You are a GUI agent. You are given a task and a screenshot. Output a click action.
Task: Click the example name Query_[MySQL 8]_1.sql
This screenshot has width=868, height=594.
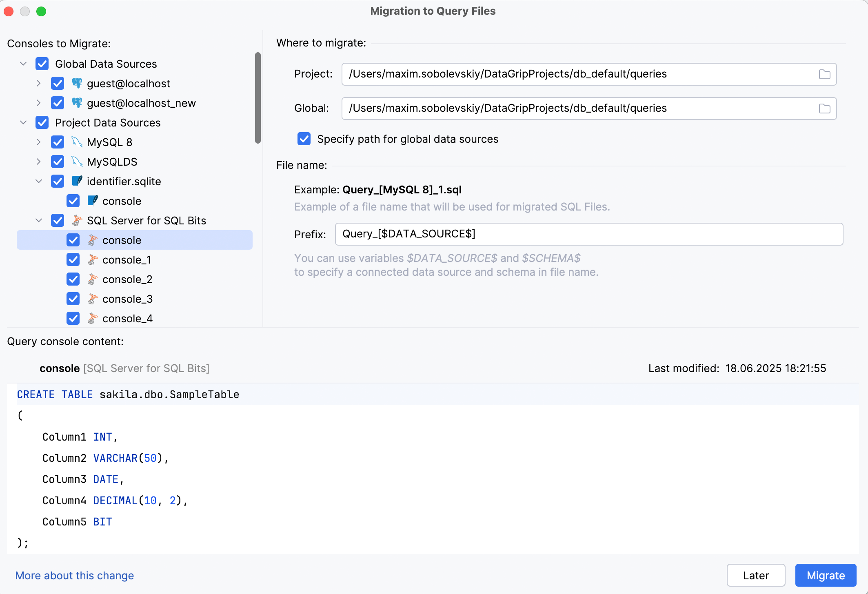(402, 190)
